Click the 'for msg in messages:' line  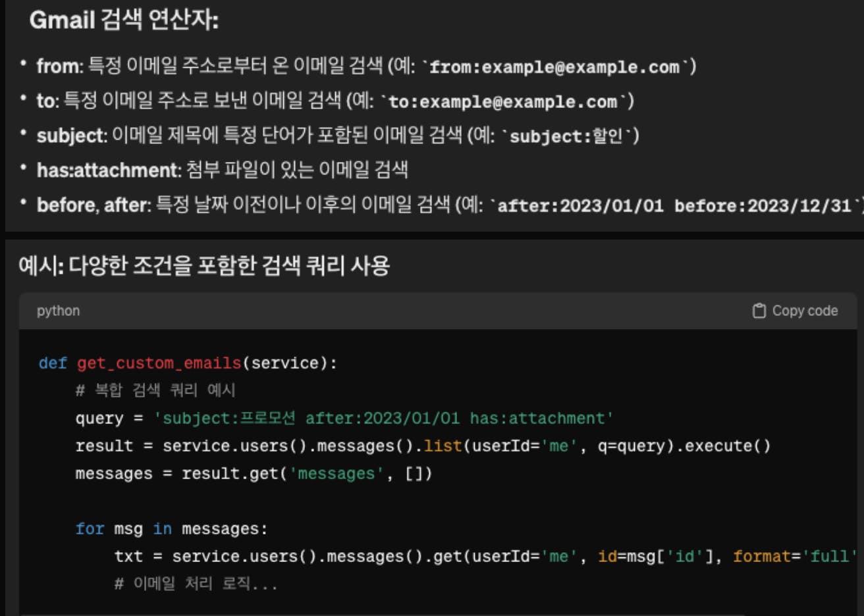tap(171, 529)
